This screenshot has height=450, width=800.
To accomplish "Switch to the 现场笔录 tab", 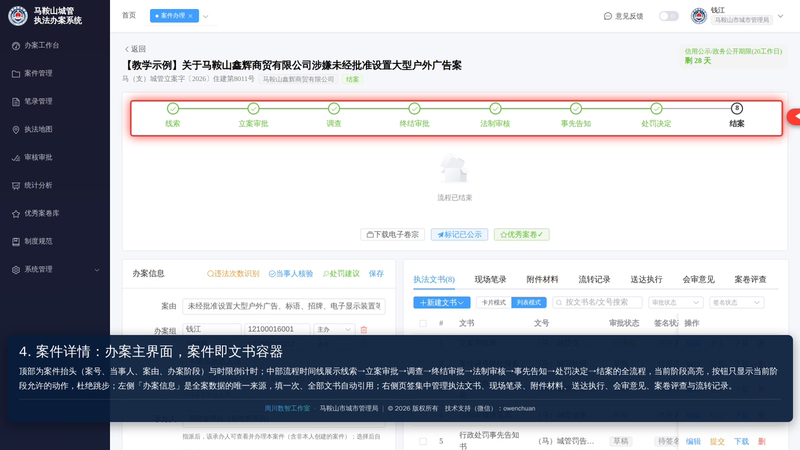I will coord(490,280).
